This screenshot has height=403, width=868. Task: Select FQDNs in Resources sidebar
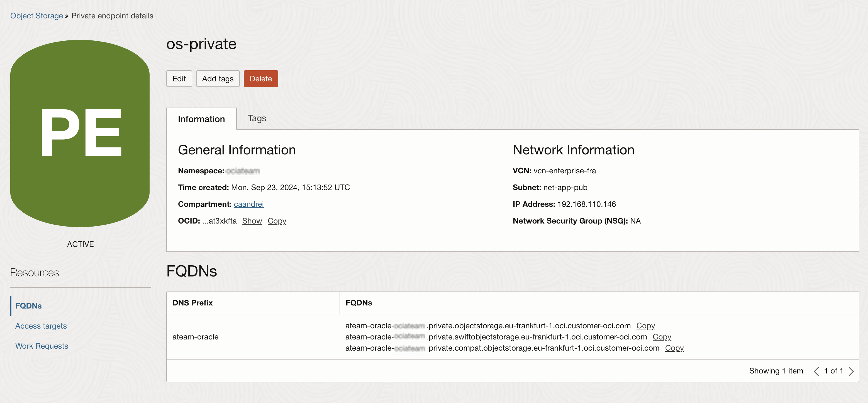tap(28, 306)
